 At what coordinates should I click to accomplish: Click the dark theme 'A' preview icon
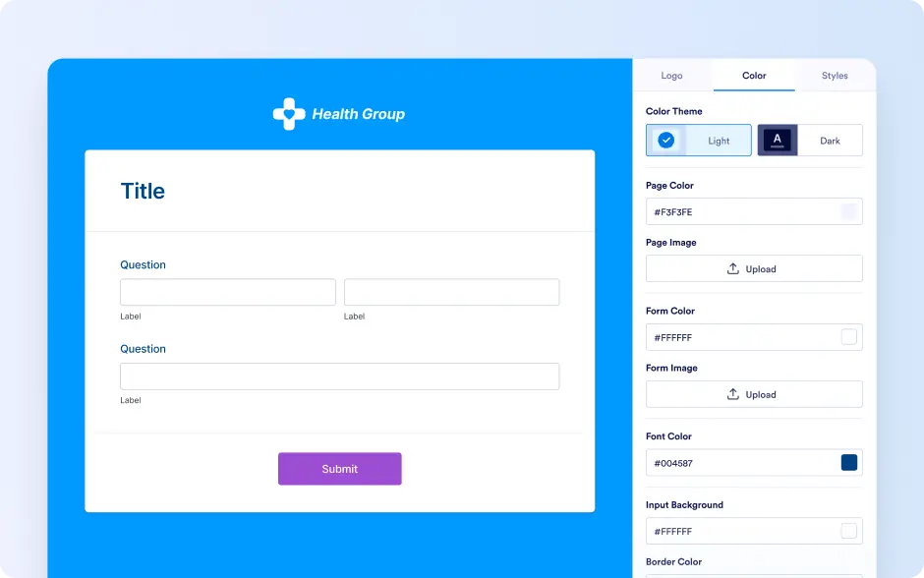[778, 141]
